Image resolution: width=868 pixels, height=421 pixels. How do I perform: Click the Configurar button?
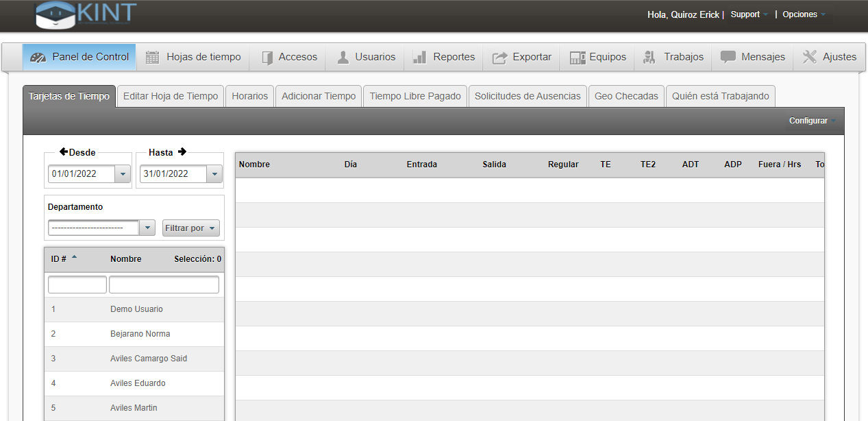811,121
